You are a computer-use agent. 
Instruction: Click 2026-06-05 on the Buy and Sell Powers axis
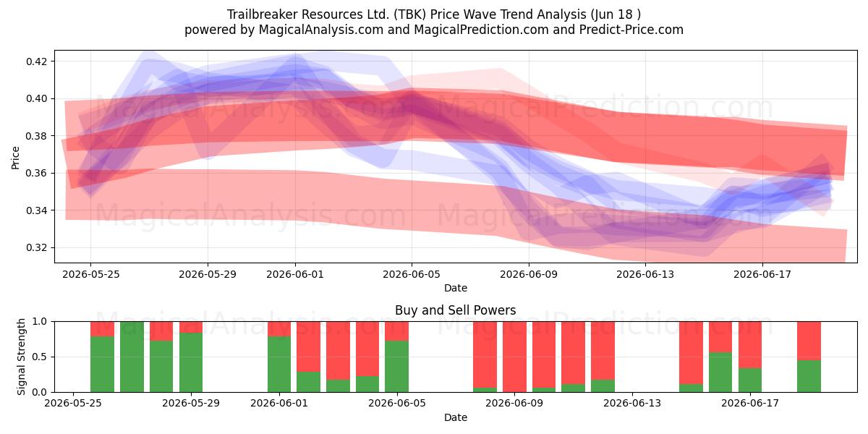(x=397, y=404)
